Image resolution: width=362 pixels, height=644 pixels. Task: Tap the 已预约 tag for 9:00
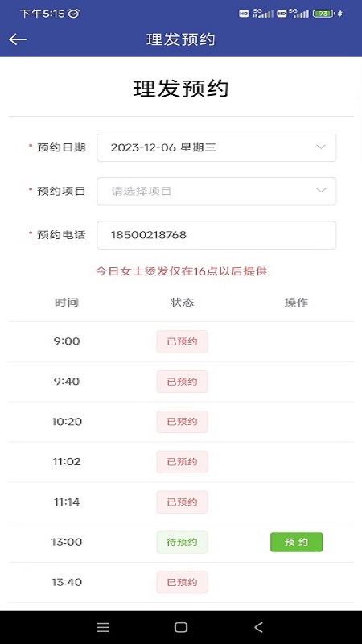click(x=183, y=341)
